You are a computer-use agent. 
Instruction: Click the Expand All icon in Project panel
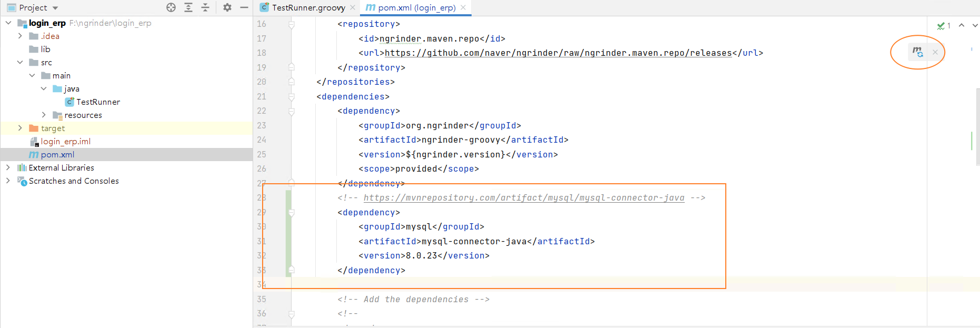pyautogui.click(x=188, y=7)
